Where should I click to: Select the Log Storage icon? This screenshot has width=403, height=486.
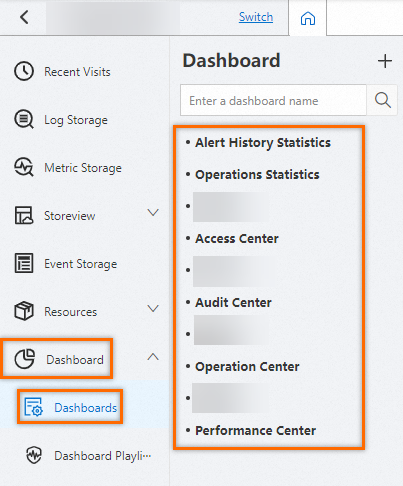point(24,119)
